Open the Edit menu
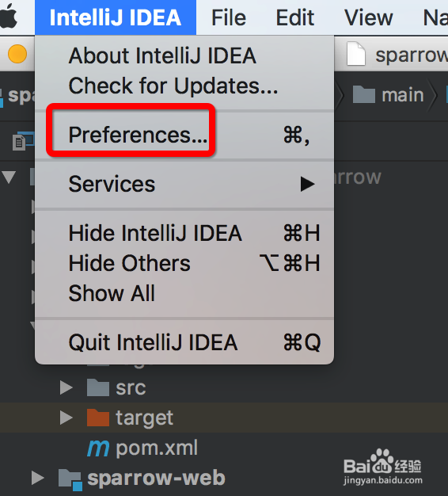Image resolution: width=448 pixels, height=496 pixels. tap(295, 17)
